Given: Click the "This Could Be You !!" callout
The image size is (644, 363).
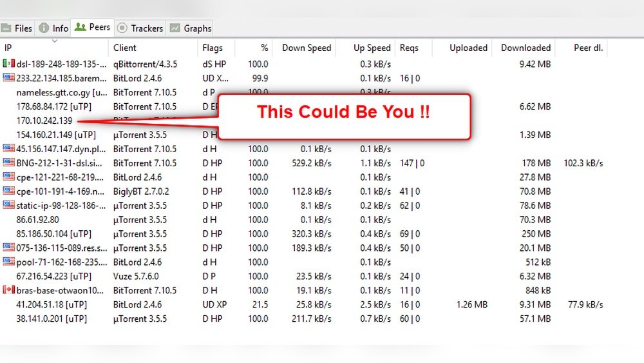Looking at the screenshot, I should (x=343, y=112).
